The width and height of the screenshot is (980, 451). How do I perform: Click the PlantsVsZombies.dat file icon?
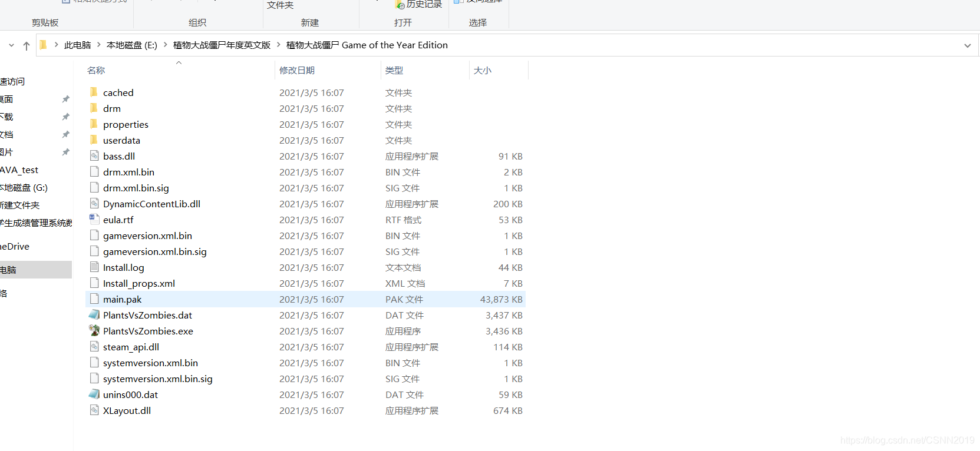(94, 314)
